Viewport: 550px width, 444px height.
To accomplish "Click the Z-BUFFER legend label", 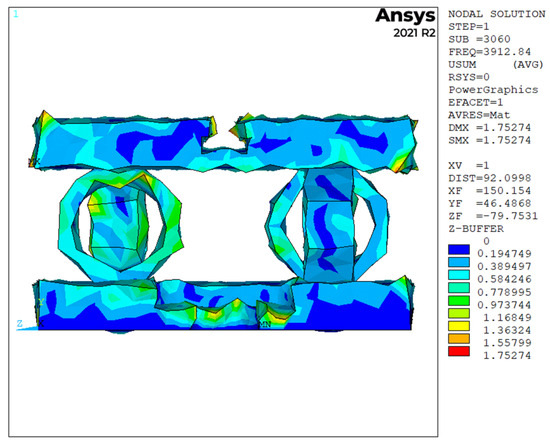I will click(x=476, y=229).
